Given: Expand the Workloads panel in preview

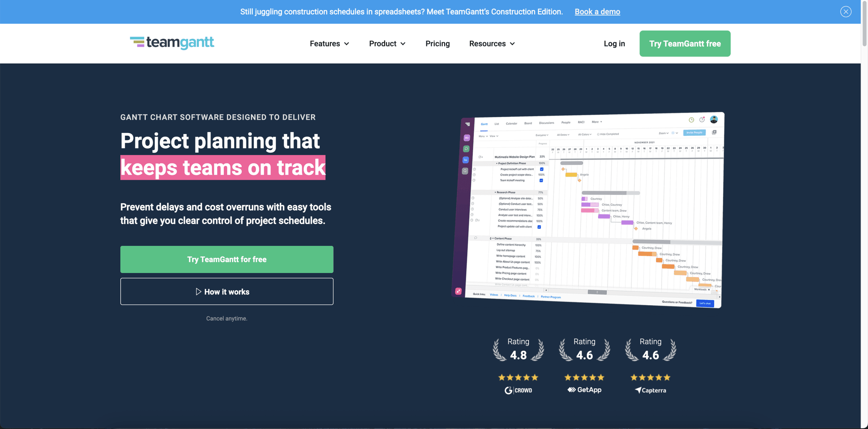Looking at the screenshot, I should 702,289.
